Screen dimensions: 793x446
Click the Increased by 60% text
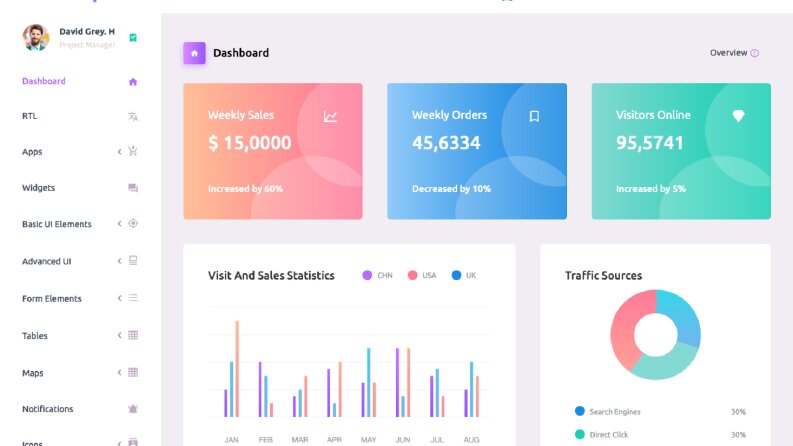click(245, 189)
